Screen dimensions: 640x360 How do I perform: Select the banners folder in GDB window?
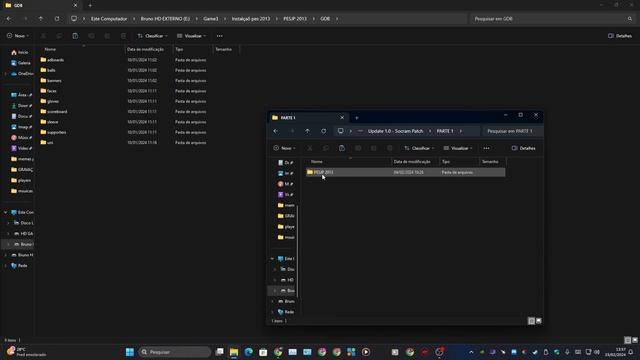point(54,80)
